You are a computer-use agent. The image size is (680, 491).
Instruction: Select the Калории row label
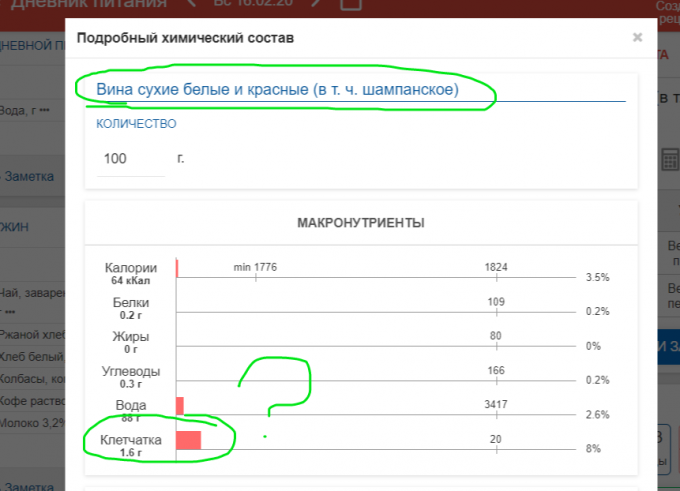[x=130, y=268]
